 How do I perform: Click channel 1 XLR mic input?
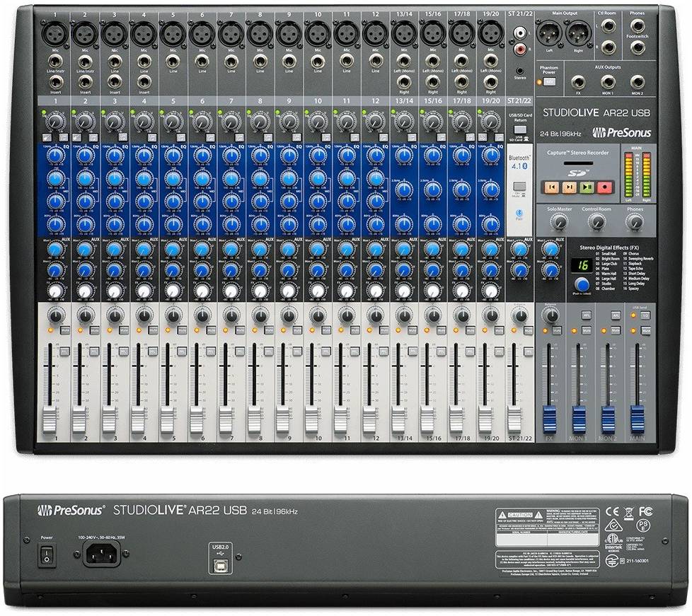click(x=56, y=33)
